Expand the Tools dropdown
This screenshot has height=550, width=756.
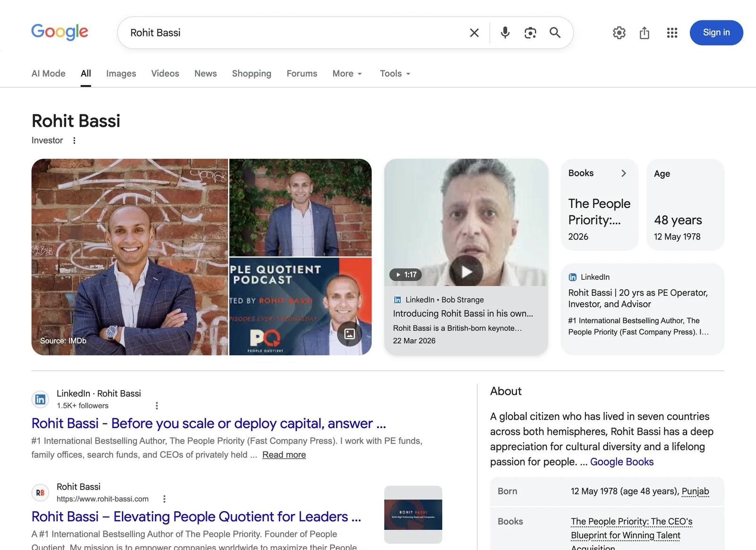point(395,73)
